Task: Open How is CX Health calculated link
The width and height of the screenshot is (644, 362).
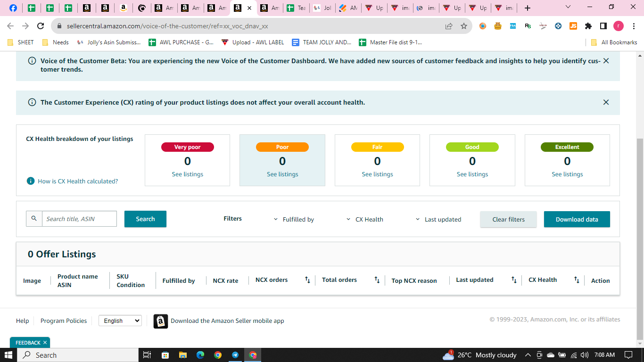Action: point(78,181)
